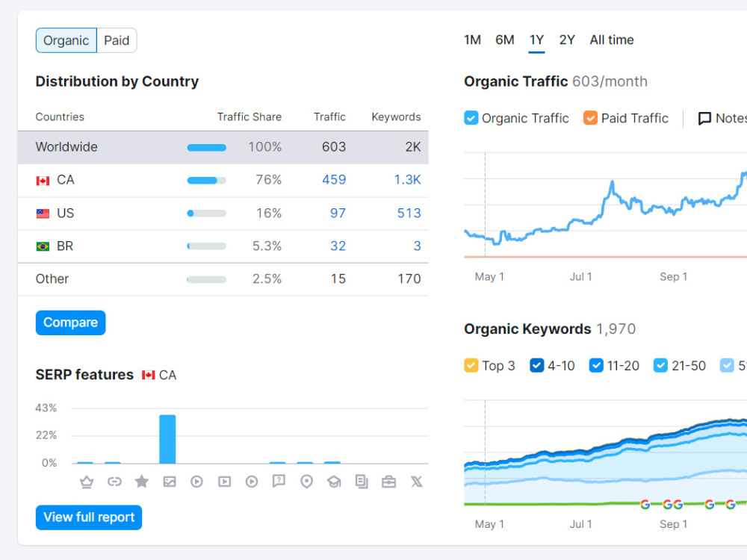
Task: Click the blue Compare button
Action: 70,323
